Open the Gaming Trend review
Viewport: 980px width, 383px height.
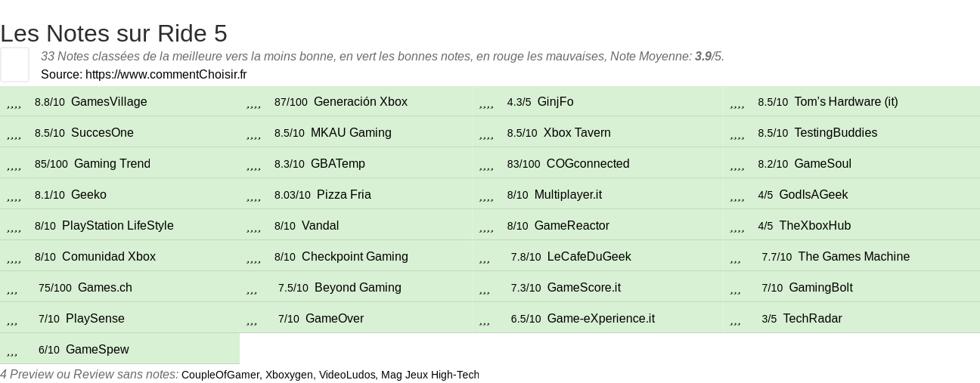(x=112, y=164)
